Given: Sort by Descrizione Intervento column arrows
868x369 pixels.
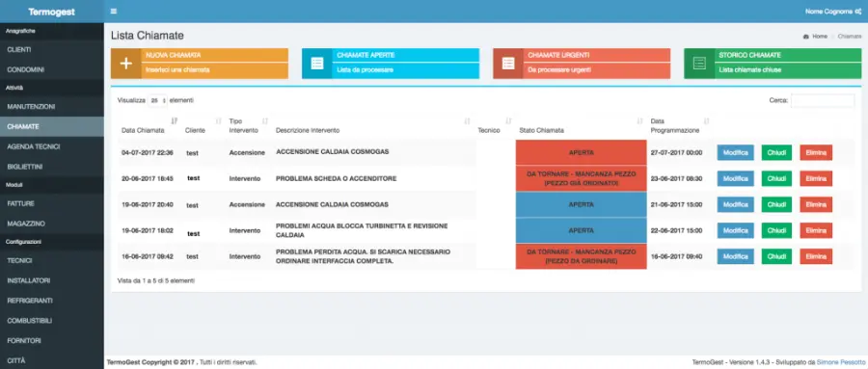Looking at the screenshot, I should coord(467,120).
